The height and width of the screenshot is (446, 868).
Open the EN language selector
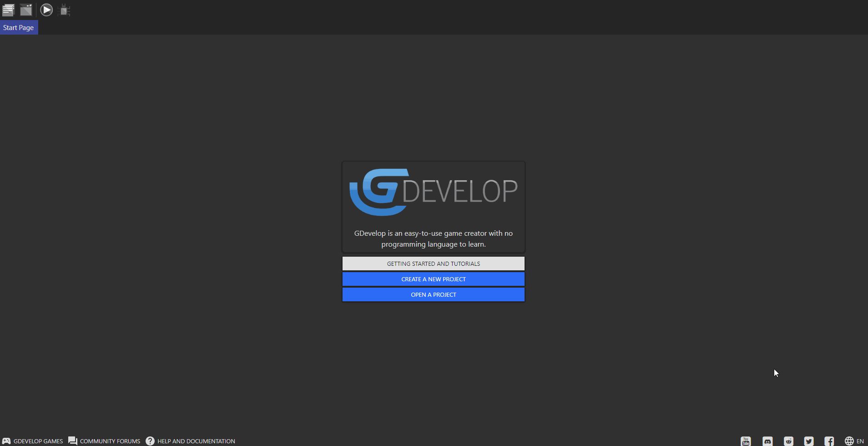[x=861, y=441]
